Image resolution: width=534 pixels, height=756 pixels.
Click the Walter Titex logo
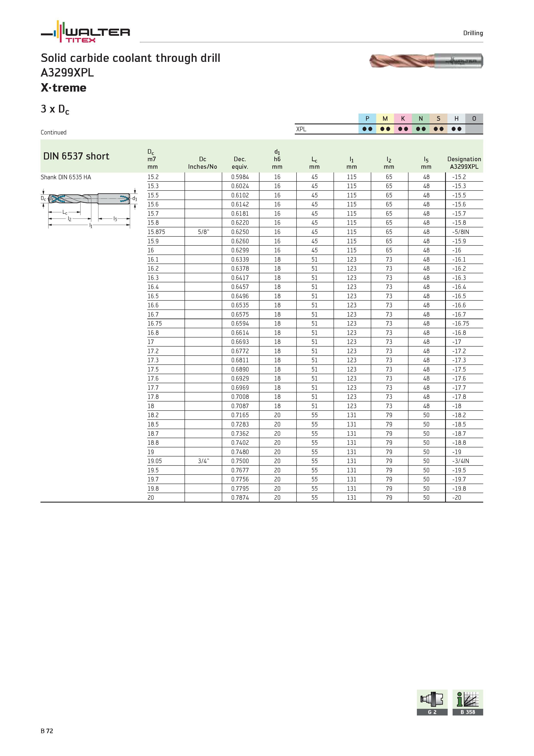(x=85, y=32)
